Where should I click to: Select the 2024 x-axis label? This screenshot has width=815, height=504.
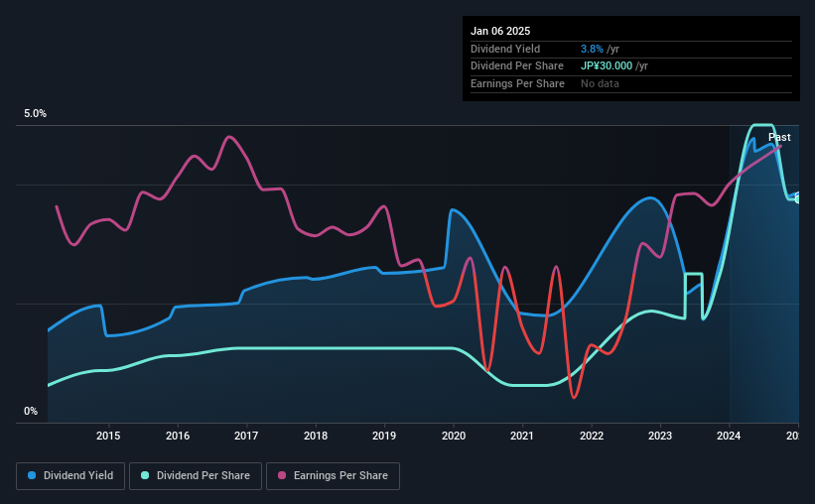point(729,436)
